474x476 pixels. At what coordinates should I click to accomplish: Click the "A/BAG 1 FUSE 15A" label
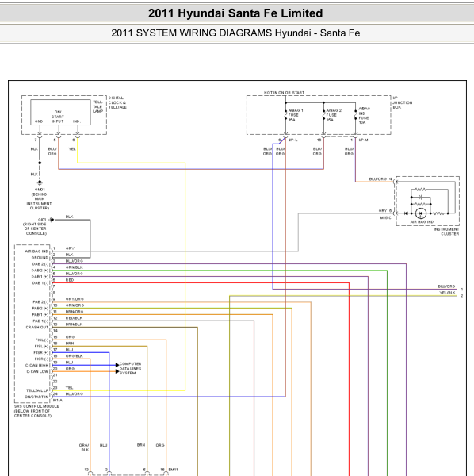click(x=295, y=115)
